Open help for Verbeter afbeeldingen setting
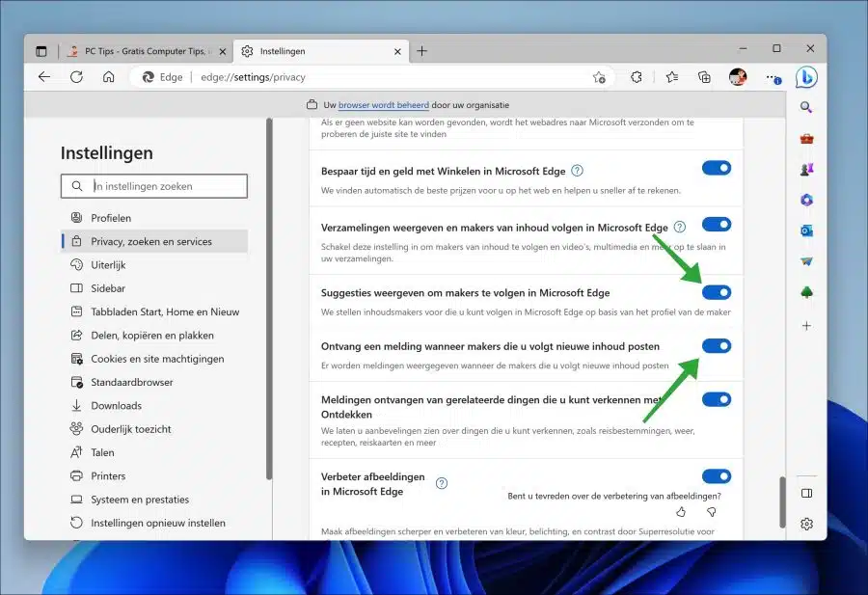The image size is (868, 595). (x=441, y=483)
